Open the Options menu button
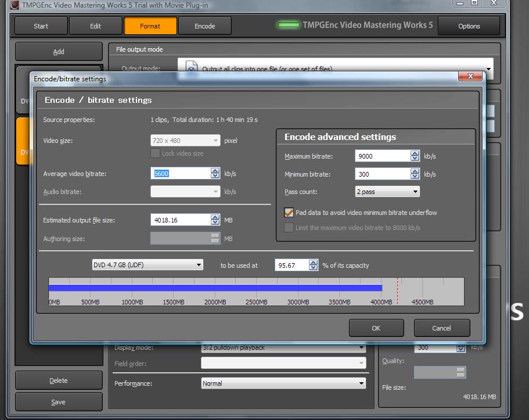529x420 pixels. point(469,26)
